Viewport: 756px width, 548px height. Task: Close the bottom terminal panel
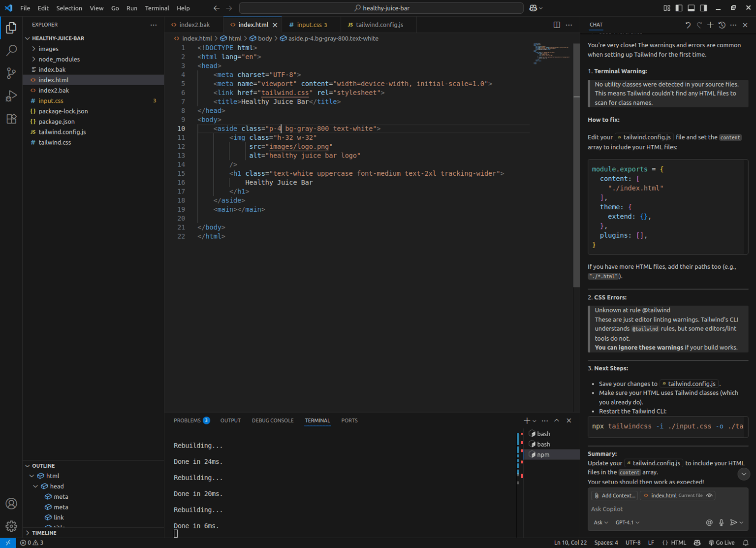(569, 420)
